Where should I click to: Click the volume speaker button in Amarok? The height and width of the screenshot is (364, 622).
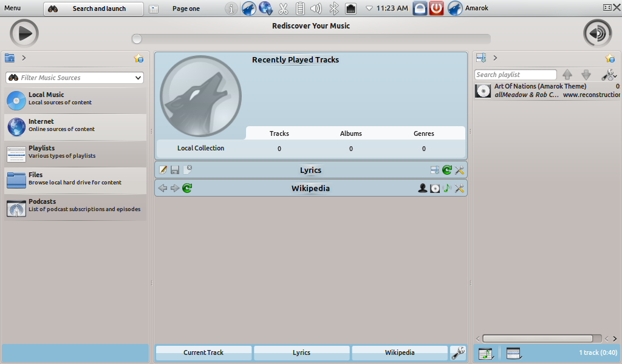[x=597, y=33]
